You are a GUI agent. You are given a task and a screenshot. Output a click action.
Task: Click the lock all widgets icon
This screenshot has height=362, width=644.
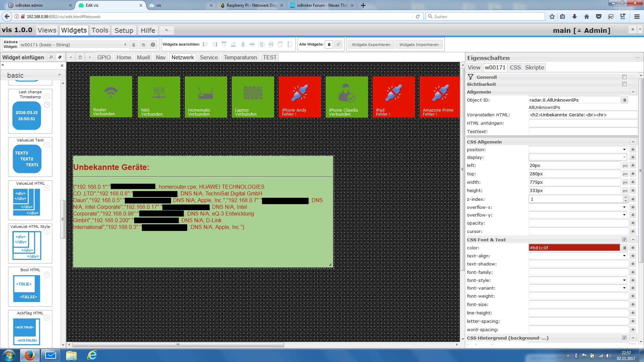(x=329, y=44)
